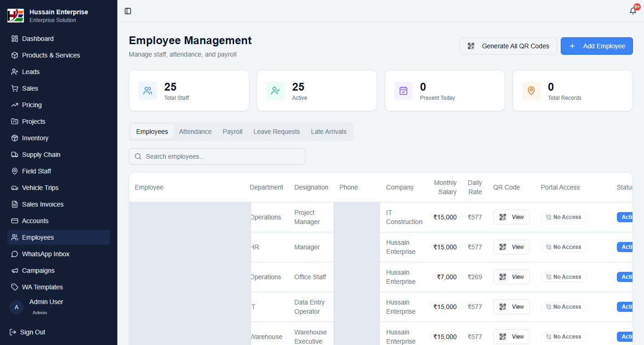Click the search magnifier icon

tap(138, 156)
